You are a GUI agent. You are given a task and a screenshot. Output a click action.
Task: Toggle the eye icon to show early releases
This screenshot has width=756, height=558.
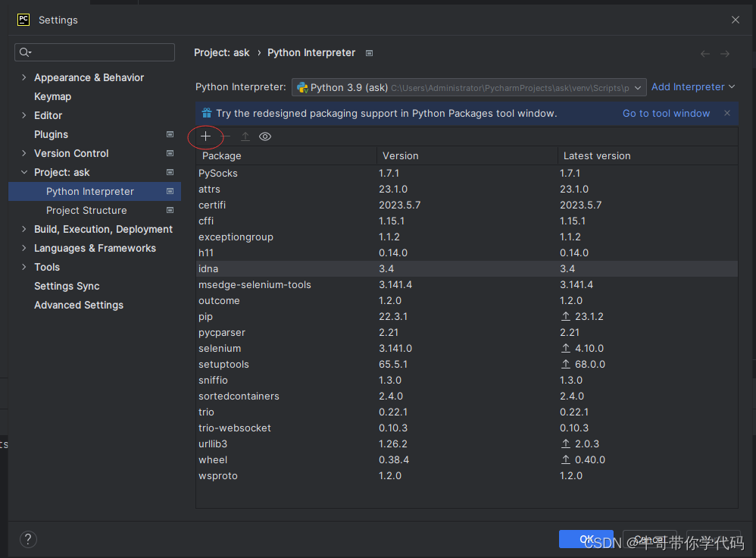[265, 136]
